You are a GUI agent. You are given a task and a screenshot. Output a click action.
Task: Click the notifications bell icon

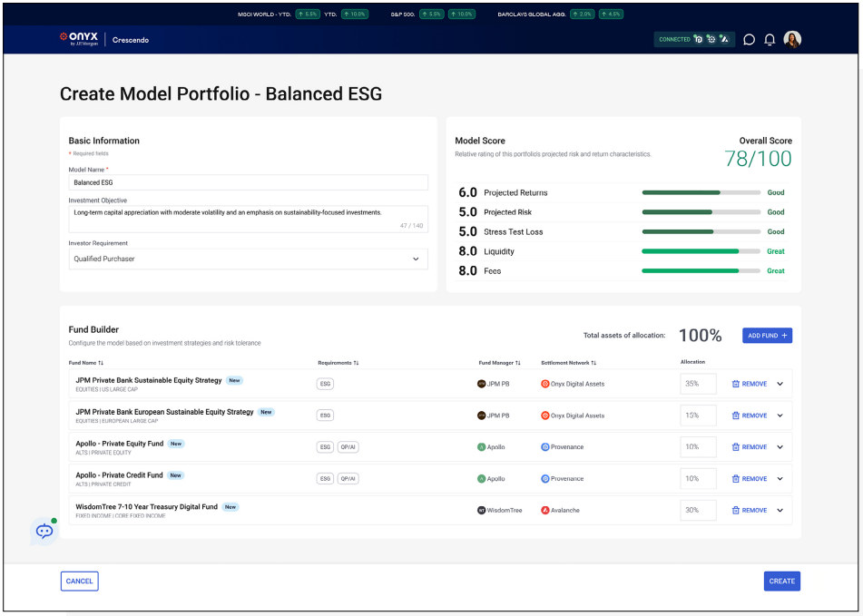point(770,40)
